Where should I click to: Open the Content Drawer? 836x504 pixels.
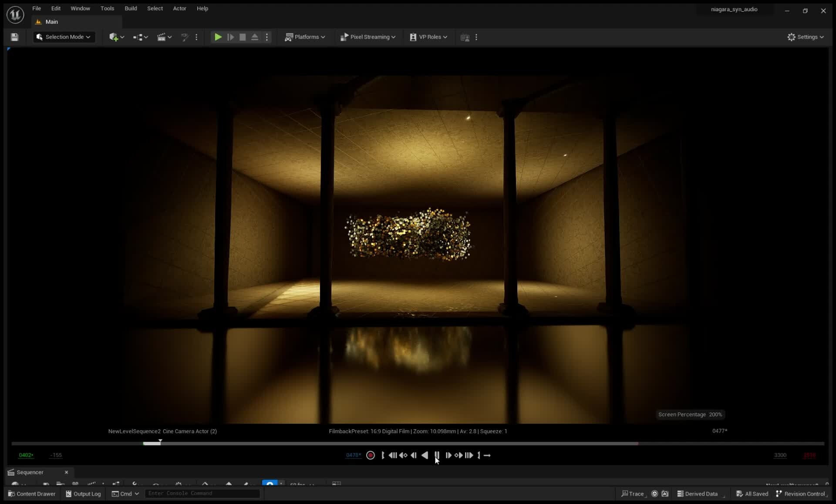tap(31, 494)
